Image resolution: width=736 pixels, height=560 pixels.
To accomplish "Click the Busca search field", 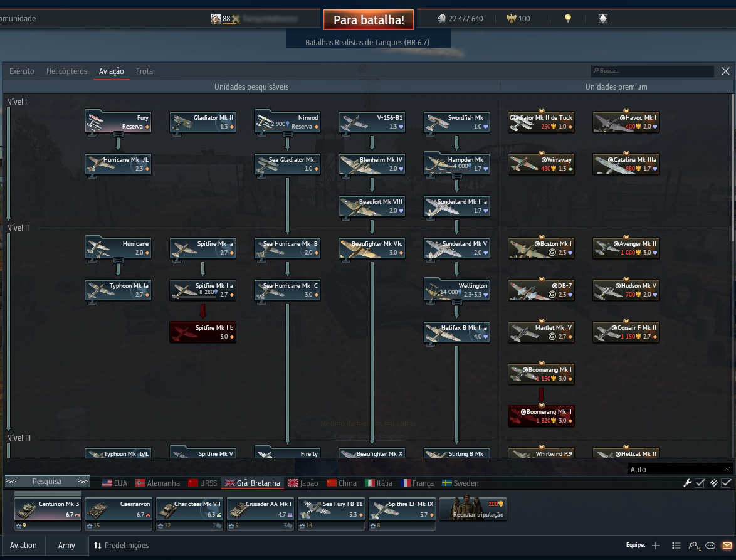I will 653,71.
